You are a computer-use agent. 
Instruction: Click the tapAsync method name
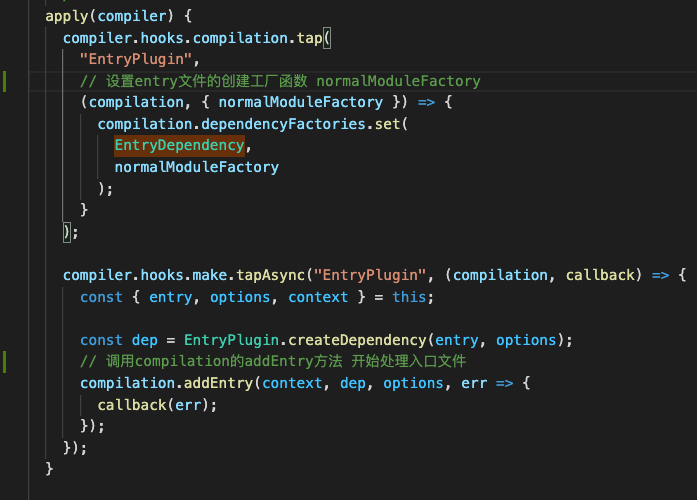270,276
